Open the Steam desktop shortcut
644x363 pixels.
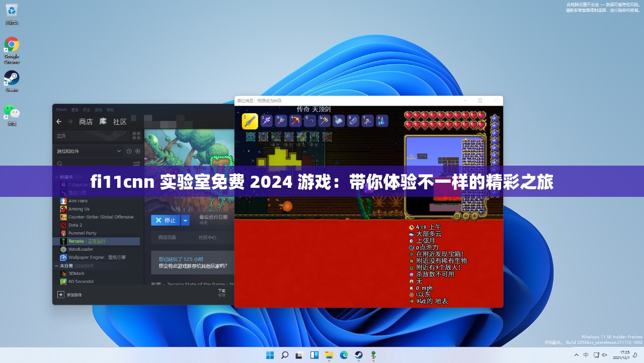(x=12, y=81)
